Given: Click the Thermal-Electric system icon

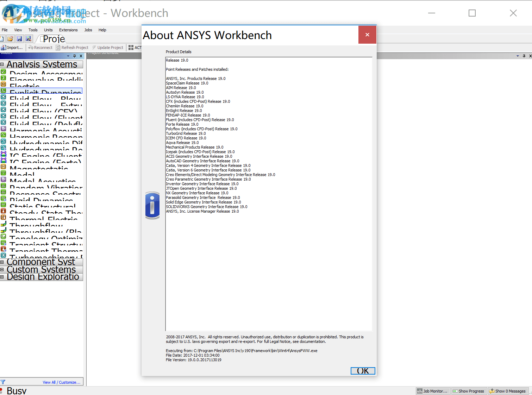Looking at the screenshot, I should coord(4,217).
